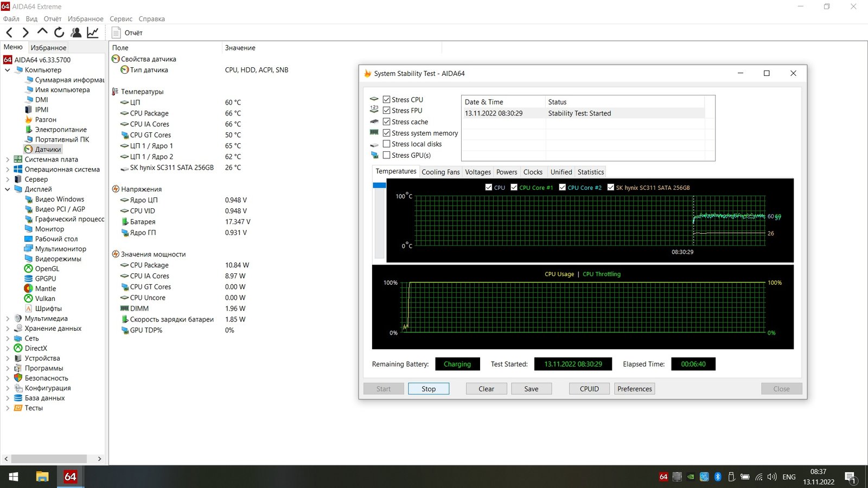Click the Clear button
868x488 pixels.
[x=487, y=389]
